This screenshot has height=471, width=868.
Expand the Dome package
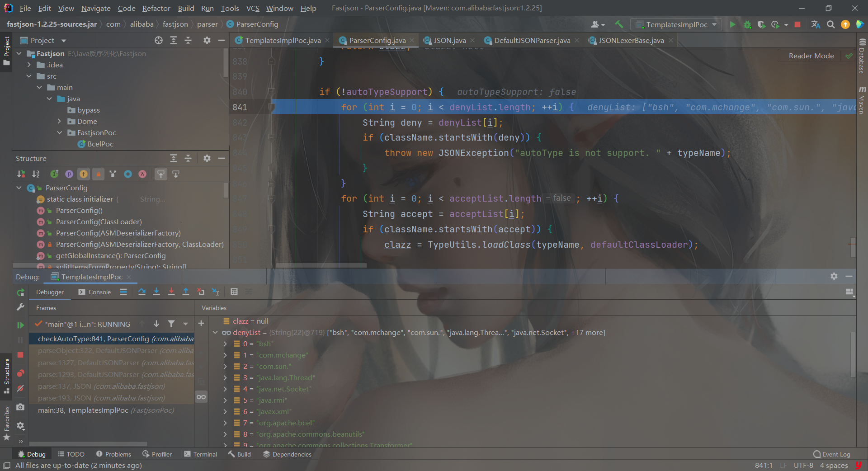click(59, 122)
